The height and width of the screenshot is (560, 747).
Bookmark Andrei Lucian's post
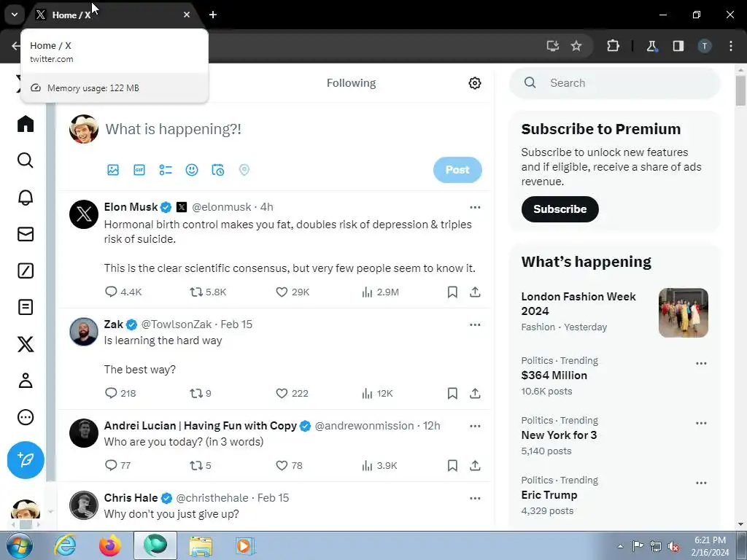coord(452,465)
